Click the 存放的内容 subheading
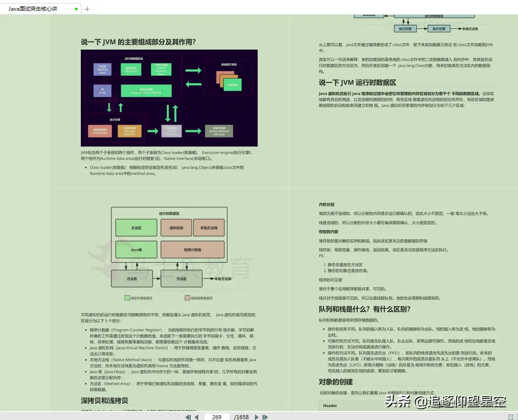The height and width of the screenshot is (420, 518). pos(328,231)
